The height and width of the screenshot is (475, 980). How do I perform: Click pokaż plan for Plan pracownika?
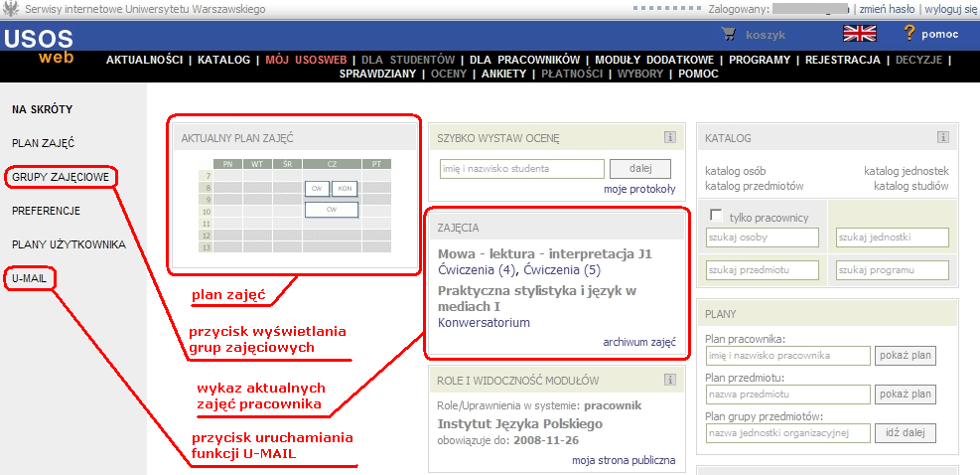pos(905,356)
